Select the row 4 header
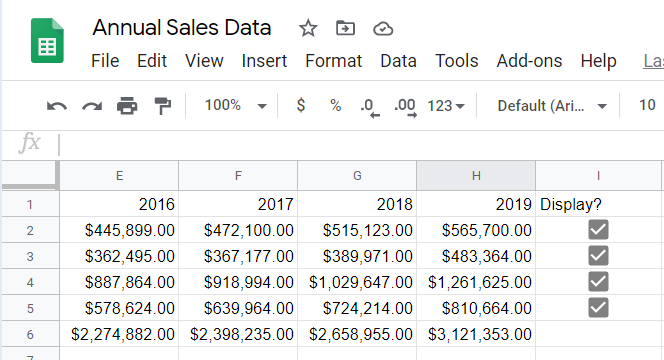The height and width of the screenshot is (360, 664). pos(30,282)
